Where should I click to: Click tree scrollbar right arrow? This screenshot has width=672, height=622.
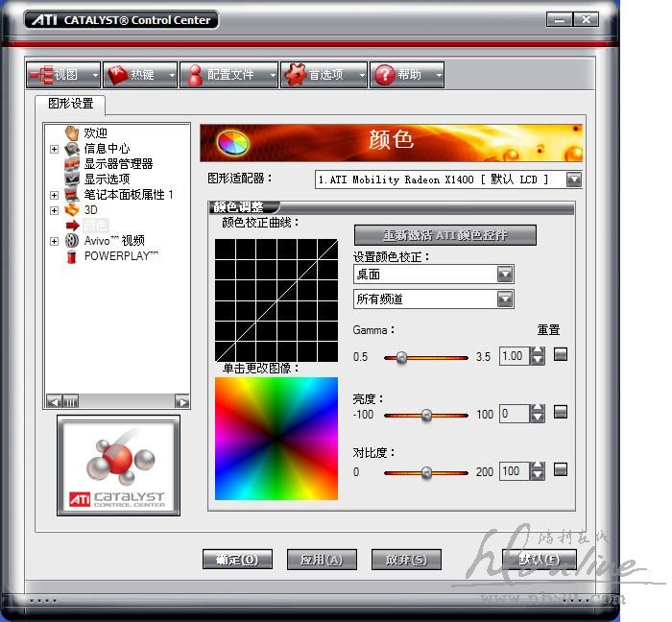point(182,402)
